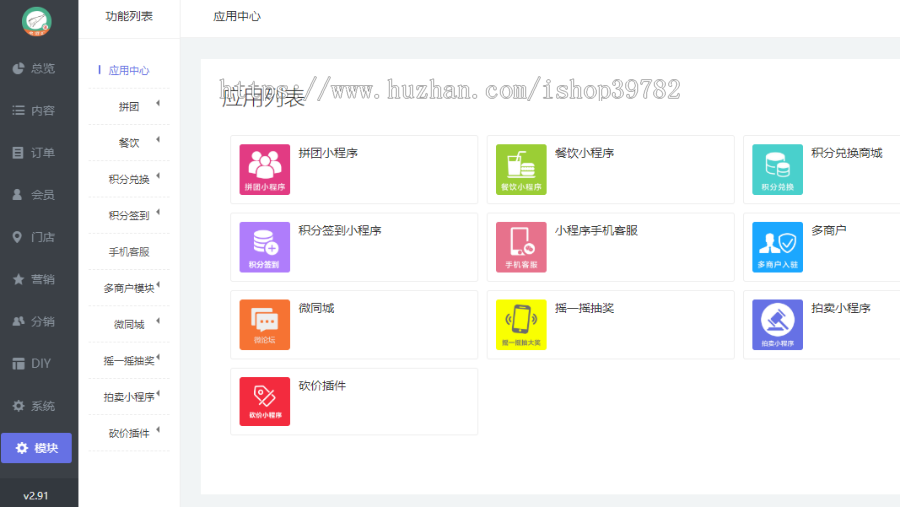
Task: Expand the 拼团 submenu arrow
Action: tap(158, 103)
